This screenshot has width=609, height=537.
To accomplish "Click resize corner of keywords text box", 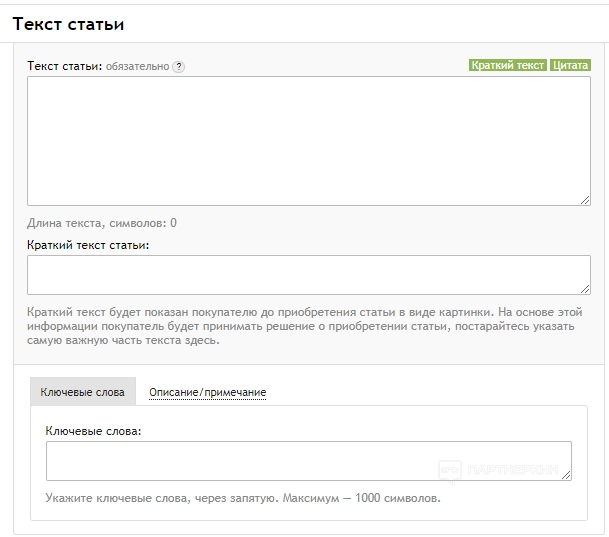I will point(566,475).
